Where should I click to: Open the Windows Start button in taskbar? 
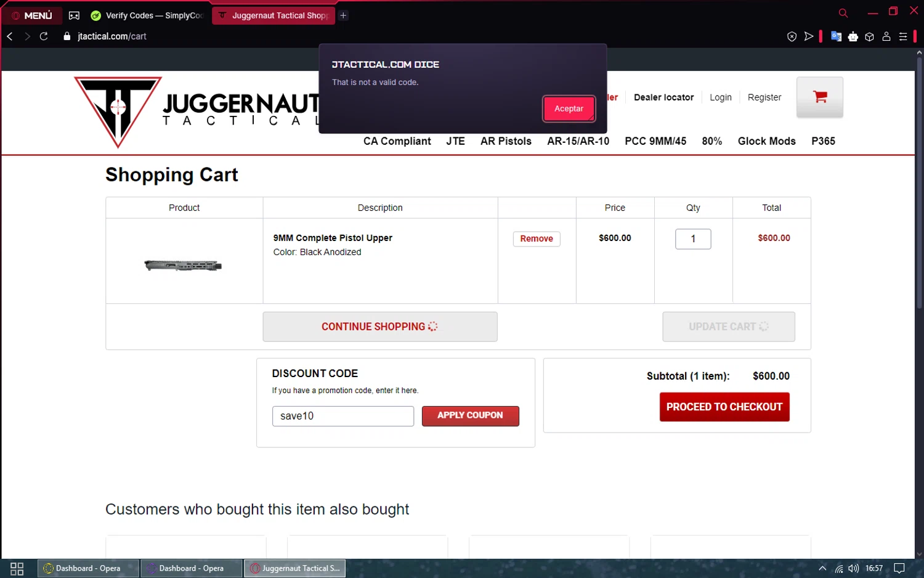pyautogui.click(x=17, y=568)
